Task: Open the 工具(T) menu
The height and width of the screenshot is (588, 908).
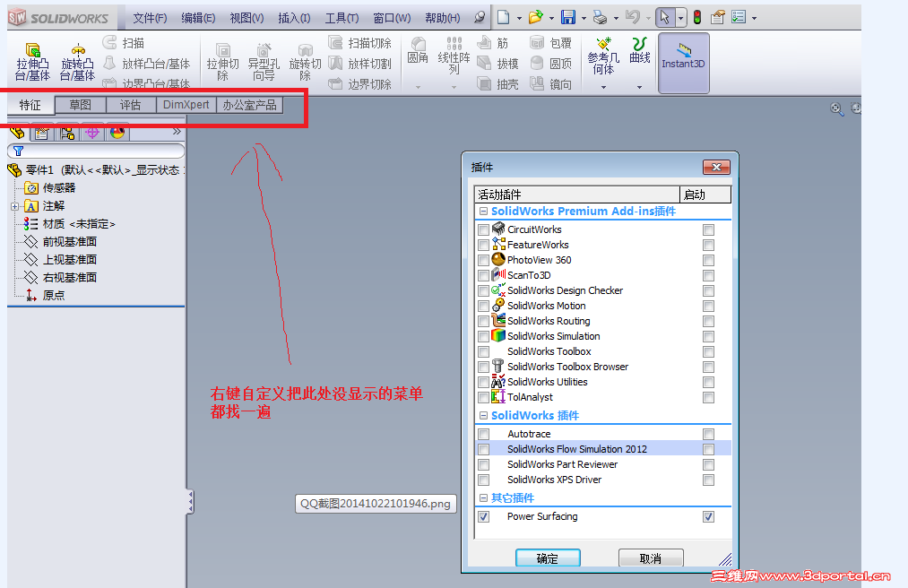Action: pyautogui.click(x=342, y=18)
